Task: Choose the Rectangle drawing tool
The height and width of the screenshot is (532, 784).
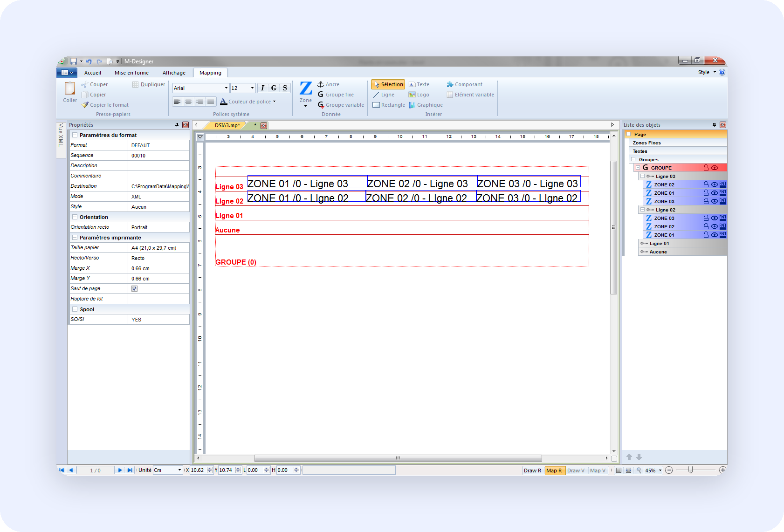Action: click(x=389, y=105)
